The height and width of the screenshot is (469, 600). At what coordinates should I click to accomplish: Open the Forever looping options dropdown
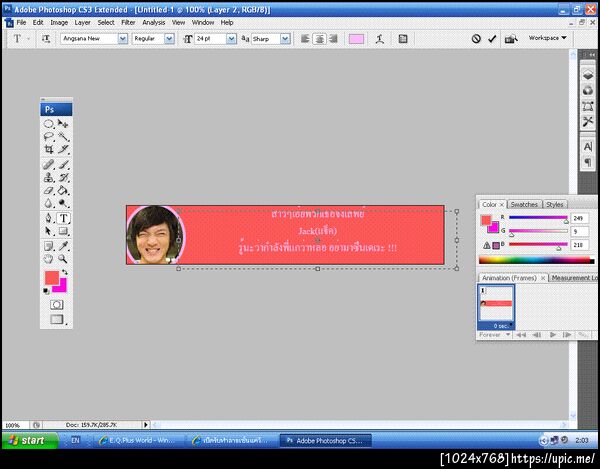(x=495, y=335)
